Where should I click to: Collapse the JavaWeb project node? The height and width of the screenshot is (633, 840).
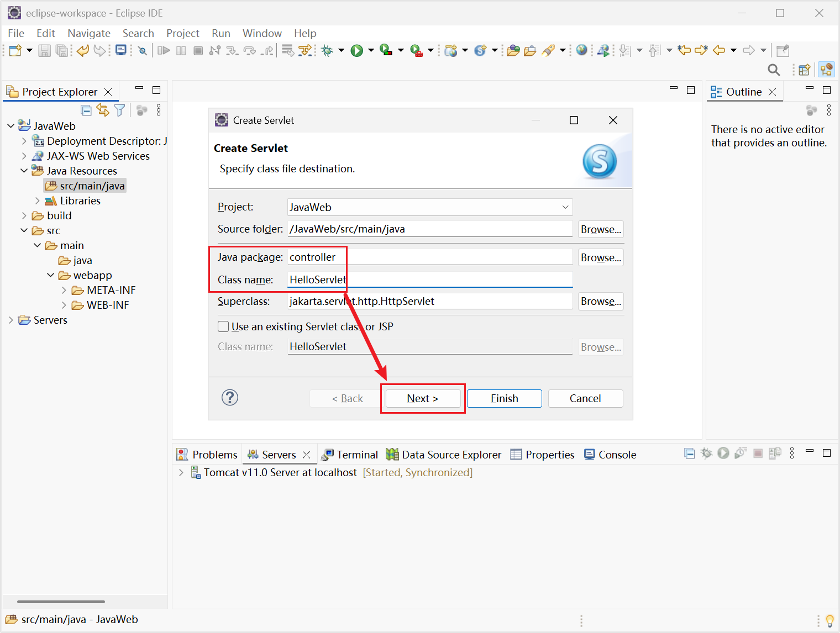(x=11, y=126)
